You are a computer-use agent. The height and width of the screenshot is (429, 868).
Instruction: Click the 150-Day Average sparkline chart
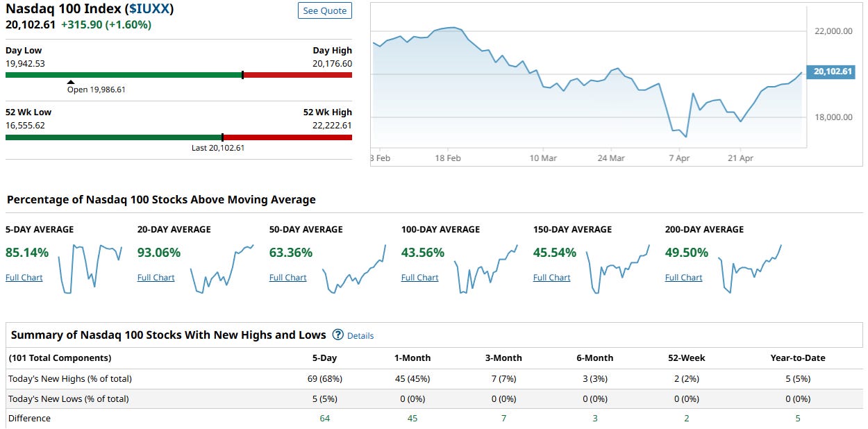(x=618, y=269)
